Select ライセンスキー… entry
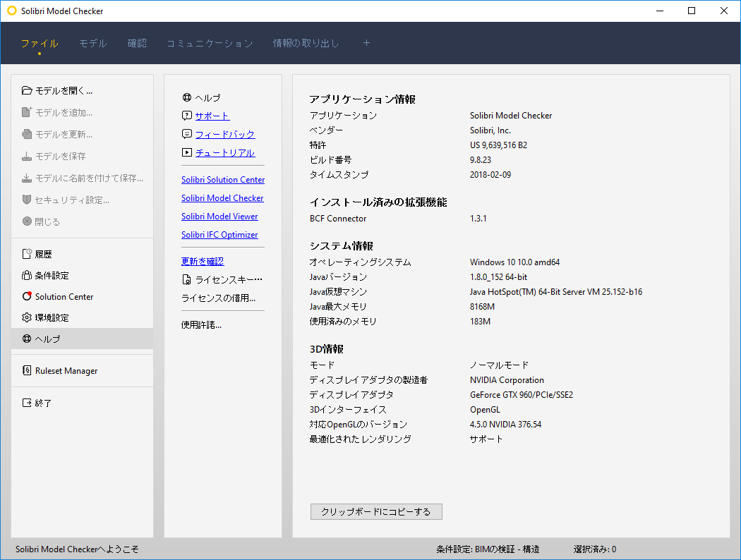This screenshot has height=560, width=741. pyautogui.click(x=222, y=279)
